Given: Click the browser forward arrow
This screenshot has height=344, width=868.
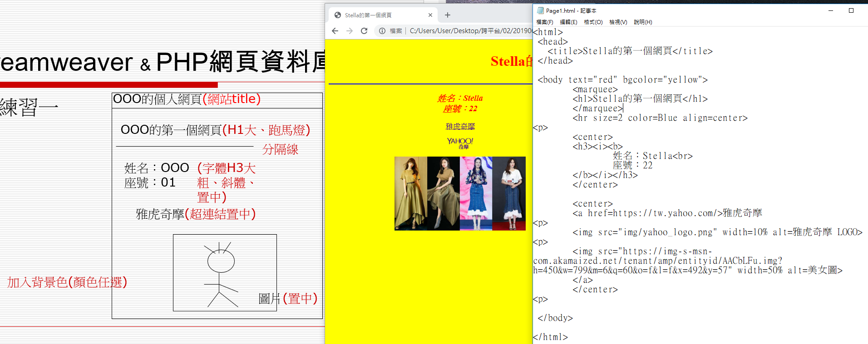Looking at the screenshot, I should click(350, 31).
